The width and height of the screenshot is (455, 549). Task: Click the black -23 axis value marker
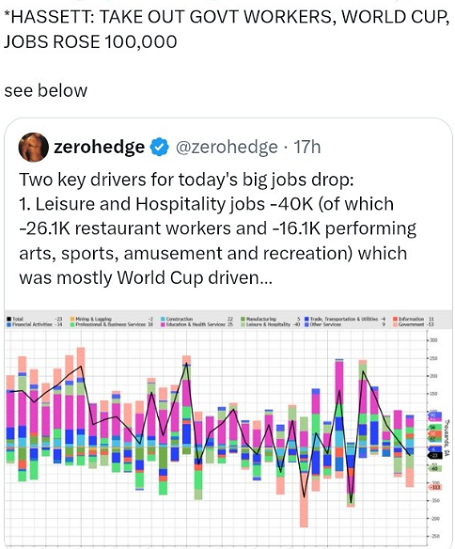point(435,456)
